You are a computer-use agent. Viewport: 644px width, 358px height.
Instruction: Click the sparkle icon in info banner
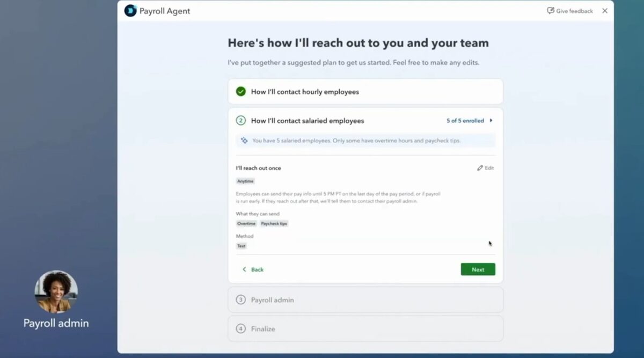coord(244,141)
